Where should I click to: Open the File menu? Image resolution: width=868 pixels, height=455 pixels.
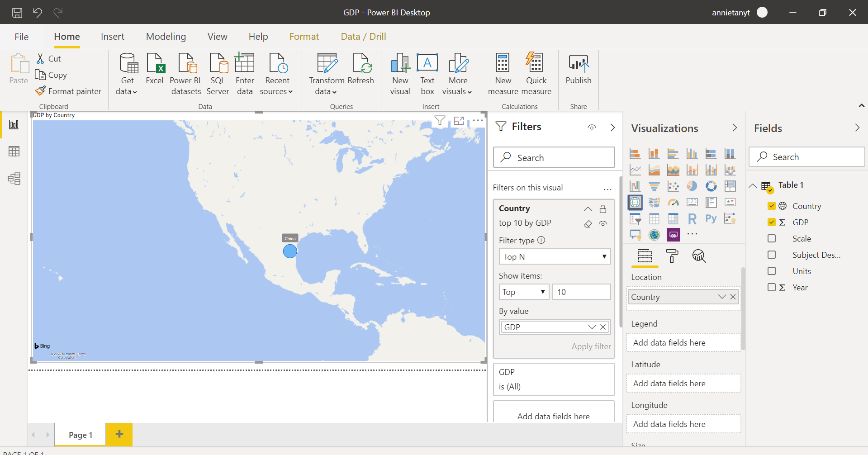pyautogui.click(x=21, y=37)
